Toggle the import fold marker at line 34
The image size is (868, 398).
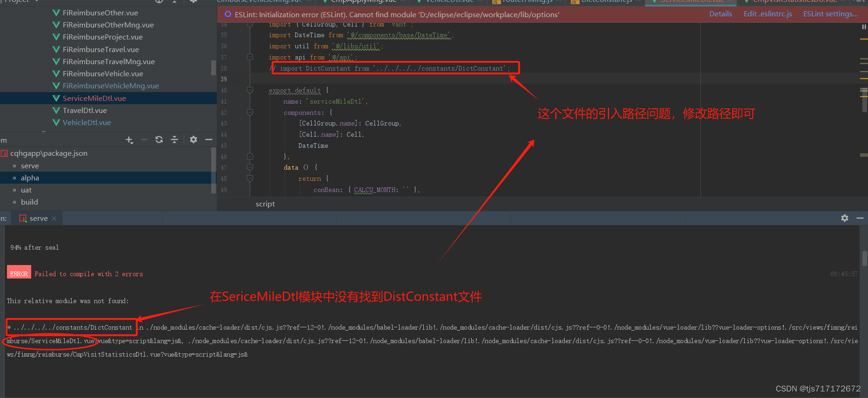tap(250, 25)
